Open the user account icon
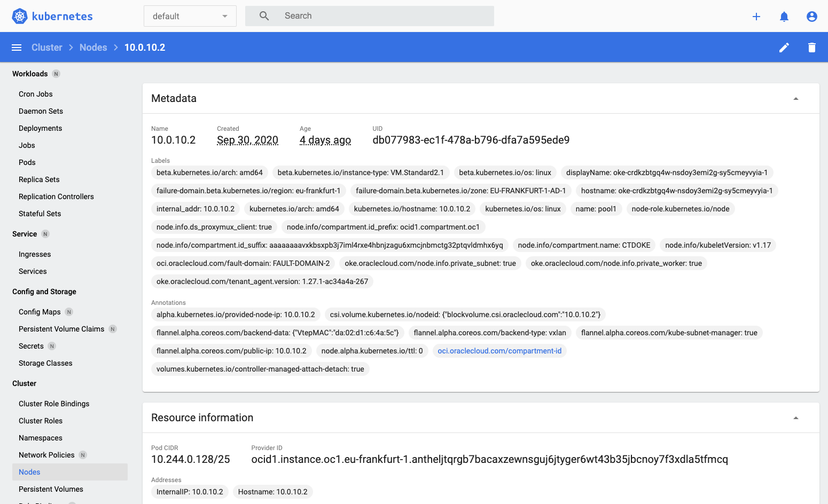Image resolution: width=828 pixels, height=504 pixels. (x=812, y=17)
